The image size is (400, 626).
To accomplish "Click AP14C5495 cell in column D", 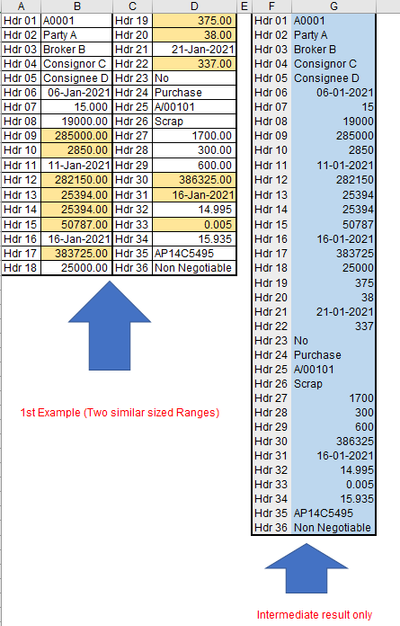I will point(194,254).
